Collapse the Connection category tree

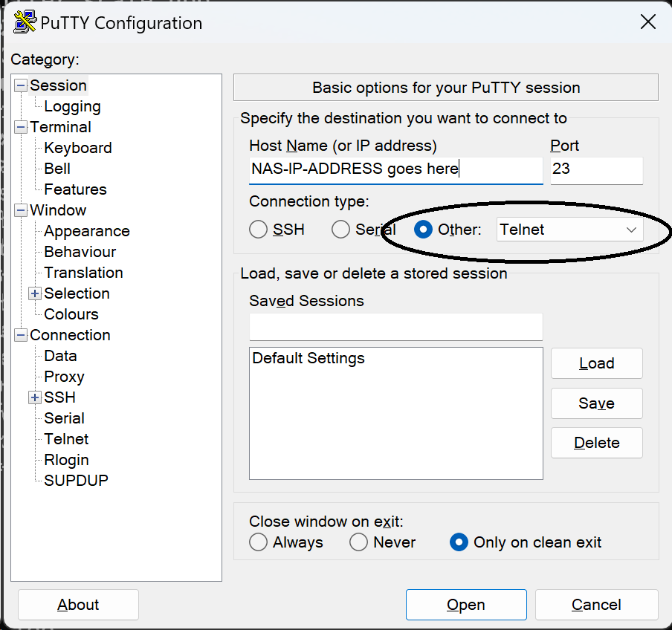(21, 335)
